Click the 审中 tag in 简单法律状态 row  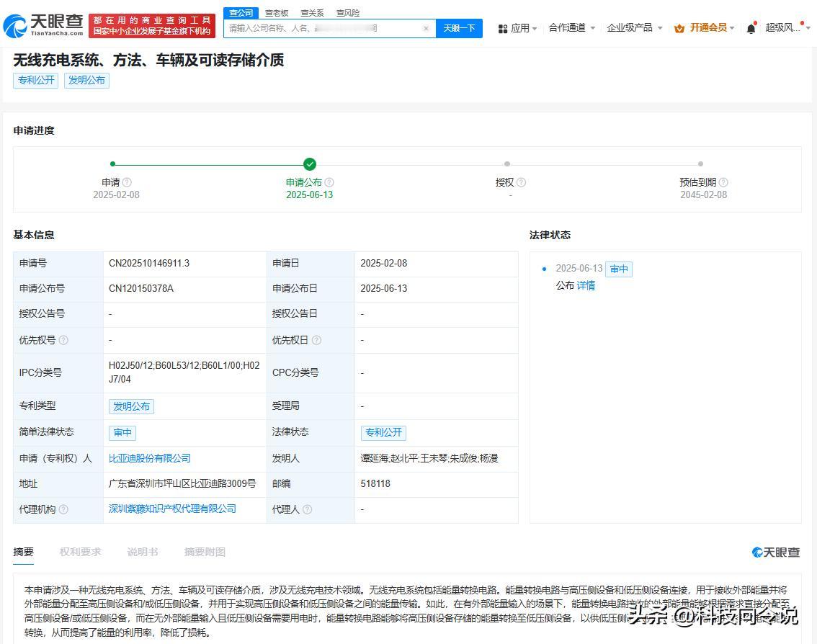[122, 432]
